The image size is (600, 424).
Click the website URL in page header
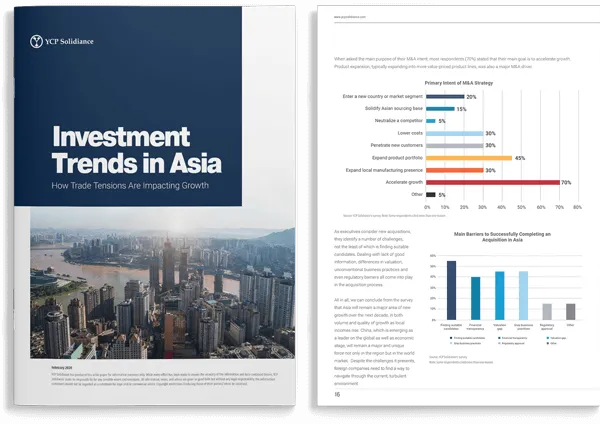349,17
